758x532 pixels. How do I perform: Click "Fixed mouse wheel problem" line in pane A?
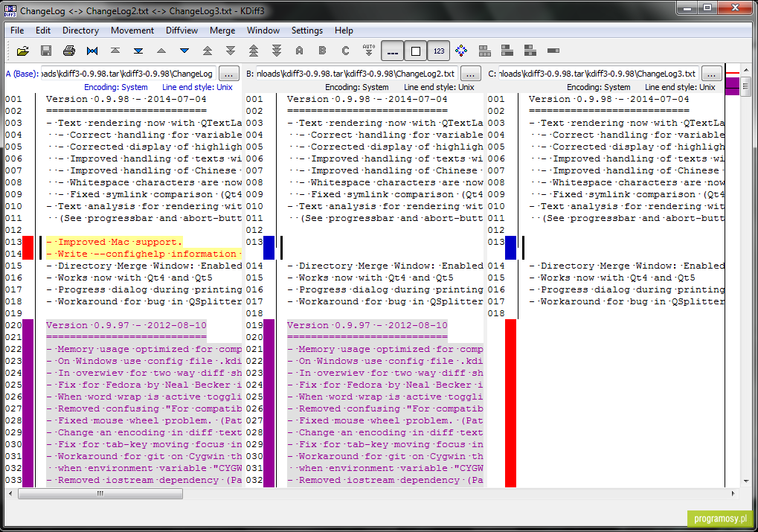(144, 421)
